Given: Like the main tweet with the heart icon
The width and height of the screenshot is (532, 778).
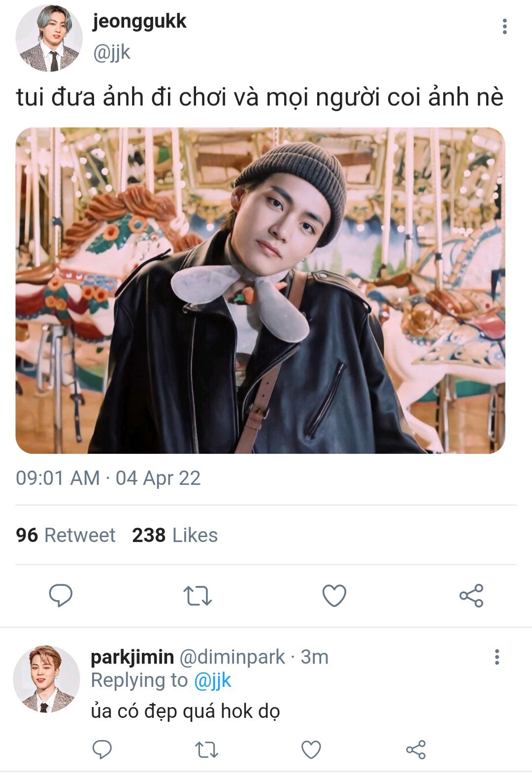Looking at the screenshot, I should [x=334, y=595].
